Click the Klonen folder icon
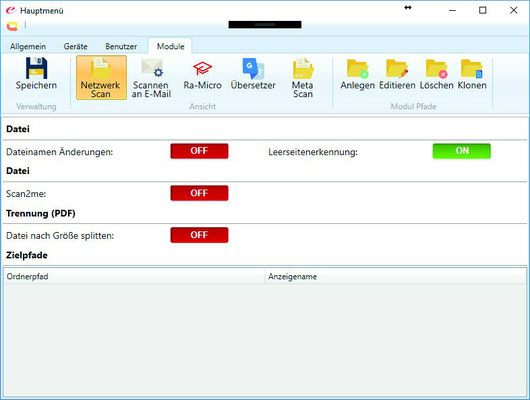Screen dimensions: 530x400 click(x=472, y=69)
